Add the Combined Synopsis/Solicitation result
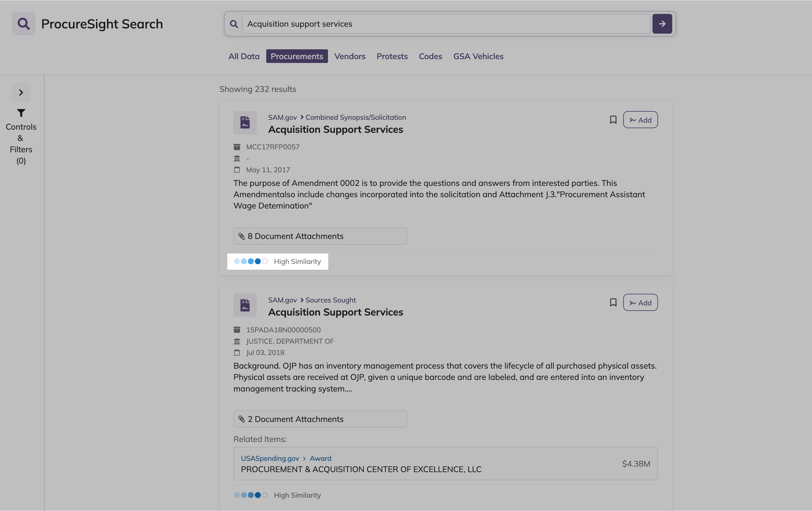Screen dimensions: 812x511 (640, 120)
